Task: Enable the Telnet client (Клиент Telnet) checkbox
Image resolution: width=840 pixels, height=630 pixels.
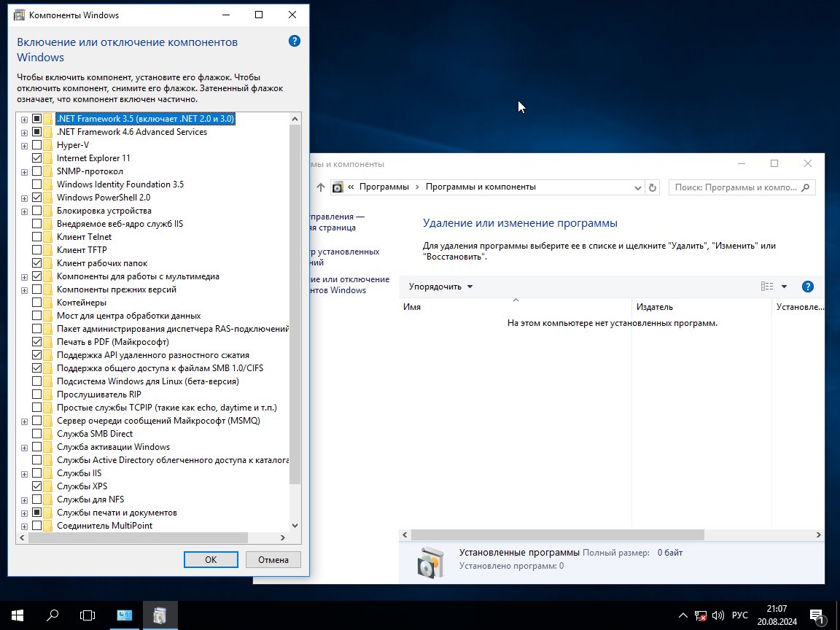Action: coord(37,237)
